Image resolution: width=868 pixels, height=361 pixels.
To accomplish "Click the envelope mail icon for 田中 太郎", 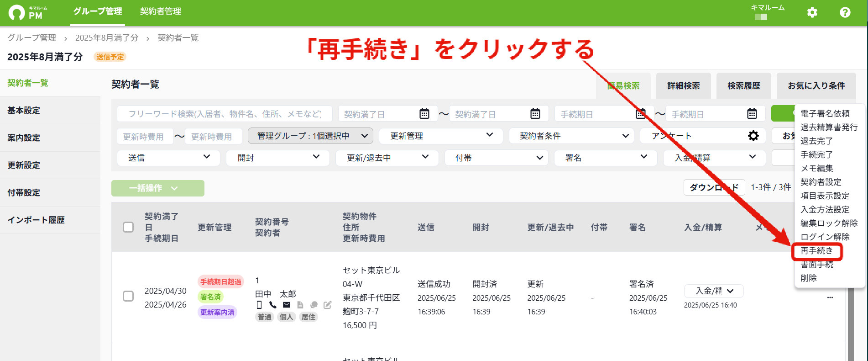I will point(287,305).
